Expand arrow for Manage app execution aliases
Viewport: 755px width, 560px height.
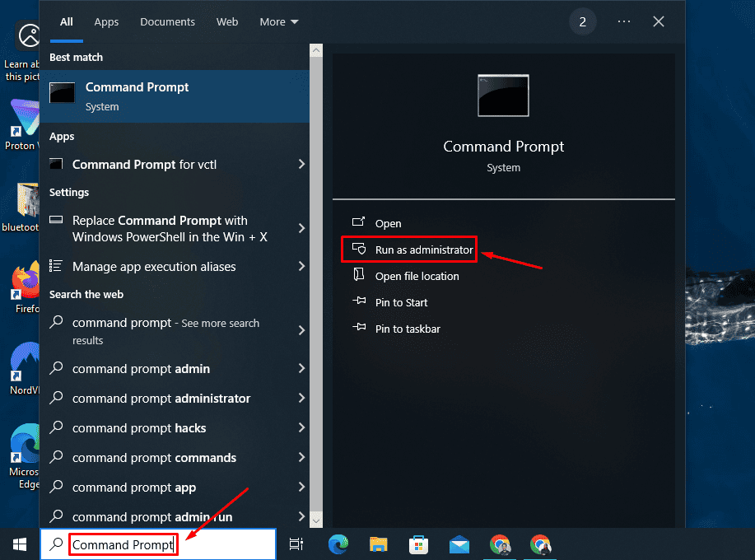301,266
